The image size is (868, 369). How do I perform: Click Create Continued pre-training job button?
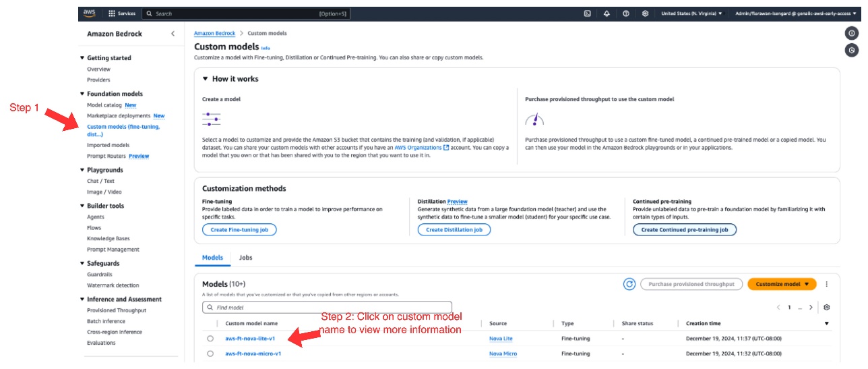point(685,230)
